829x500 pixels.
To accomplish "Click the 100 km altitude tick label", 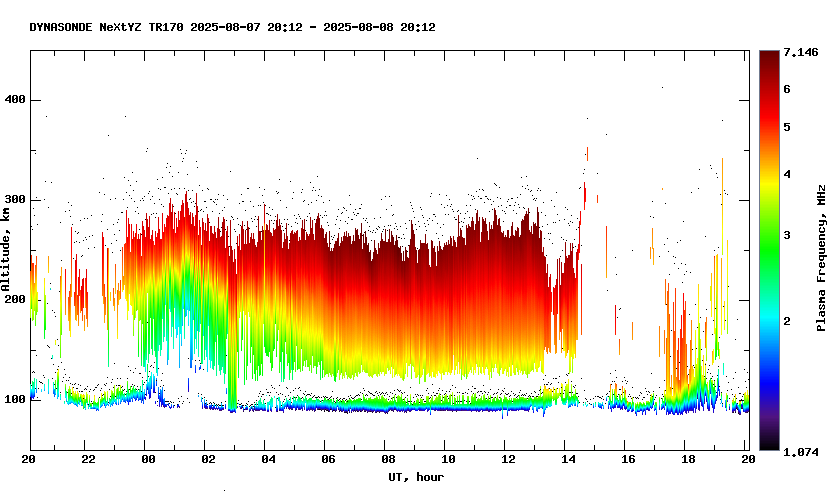I will pos(14,400).
